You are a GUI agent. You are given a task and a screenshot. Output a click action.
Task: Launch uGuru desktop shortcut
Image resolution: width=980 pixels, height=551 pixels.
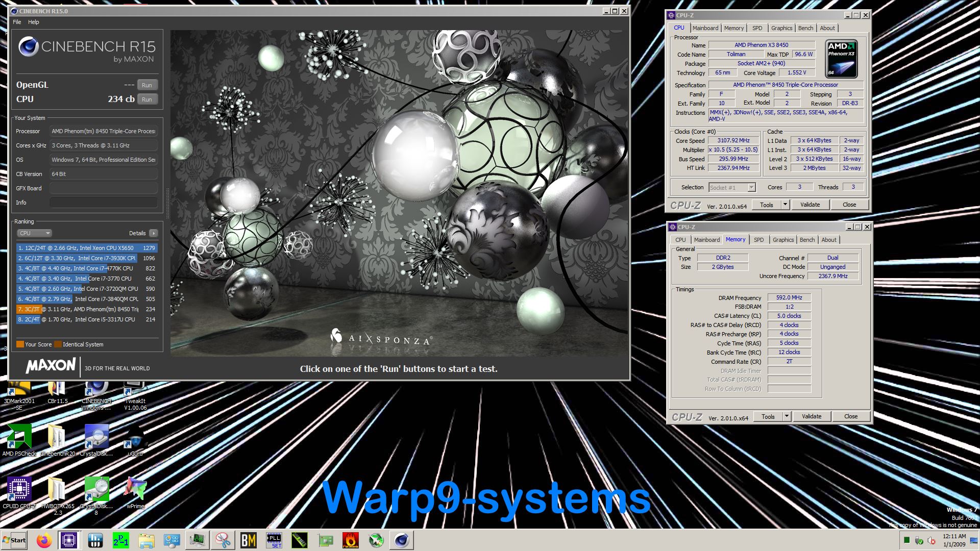[x=135, y=440]
